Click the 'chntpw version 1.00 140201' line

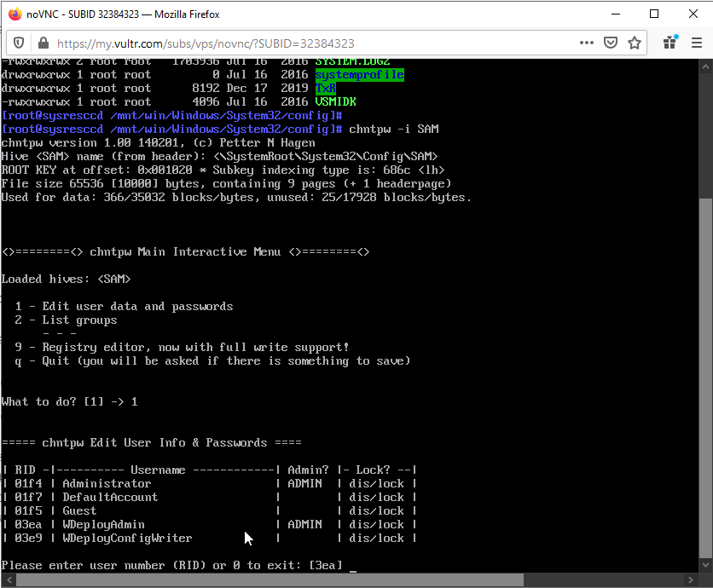(158, 142)
